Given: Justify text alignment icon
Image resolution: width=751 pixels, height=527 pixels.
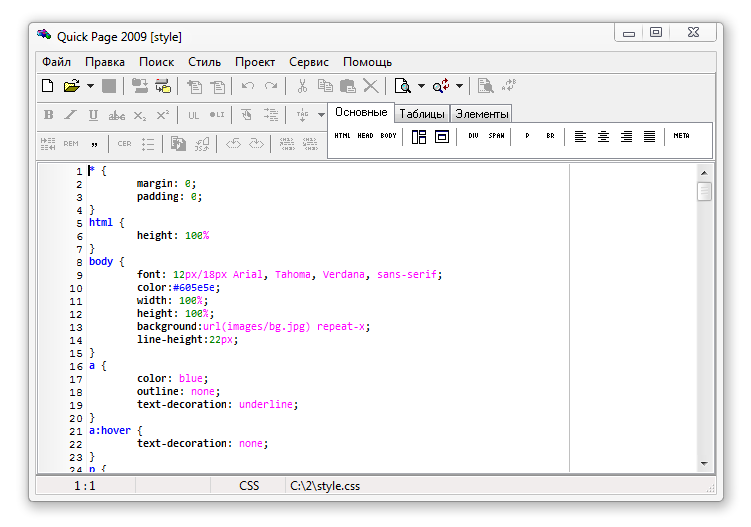Looking at the screenshot, I should [x=649, y=137].
